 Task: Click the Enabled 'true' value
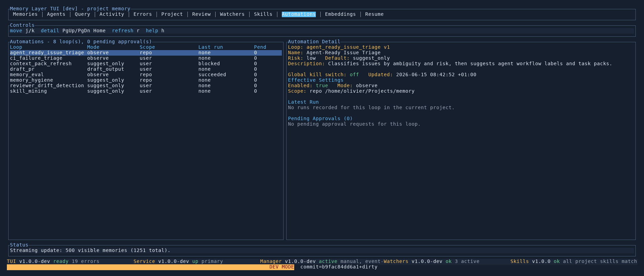click(322, 85)
